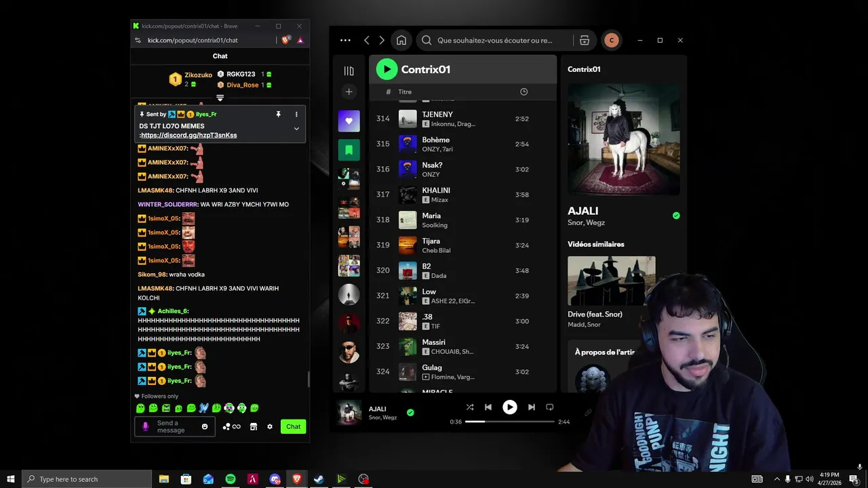The height and width of the screenshot is (488, 868).
Task: Expand the Spotify library sidebar
Action: click(x=349, y=70)
